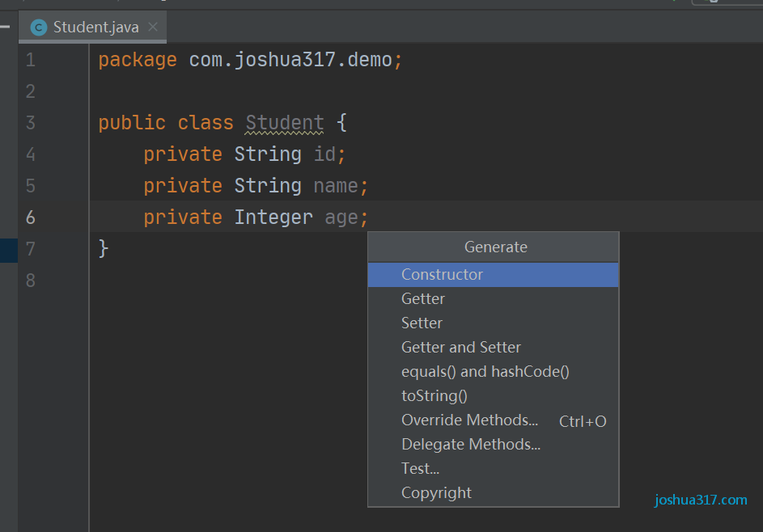Click the Generate popup title header
763x532 pixels.
click(493, 247)
